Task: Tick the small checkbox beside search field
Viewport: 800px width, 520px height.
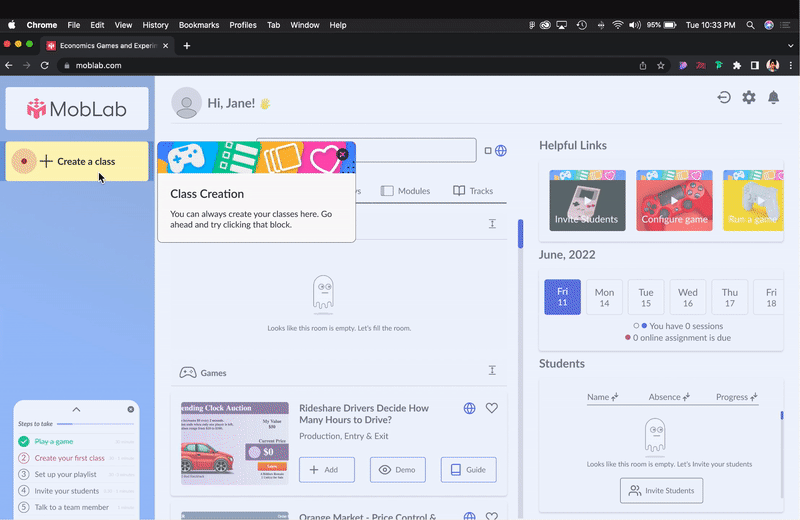Action: pos(488,151)
